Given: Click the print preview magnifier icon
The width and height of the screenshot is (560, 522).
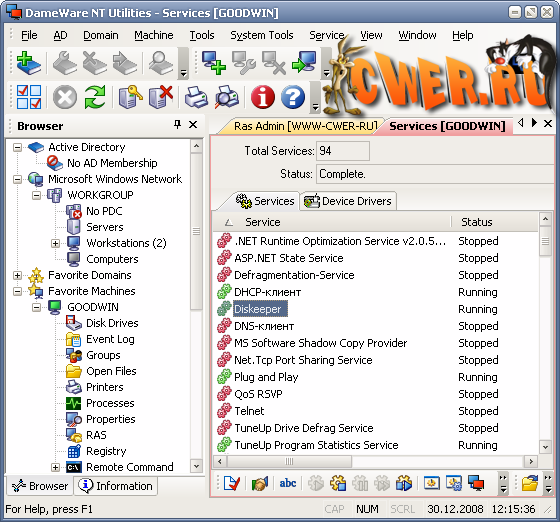Looking at the screenshot, I should click(x=227, y=97).
